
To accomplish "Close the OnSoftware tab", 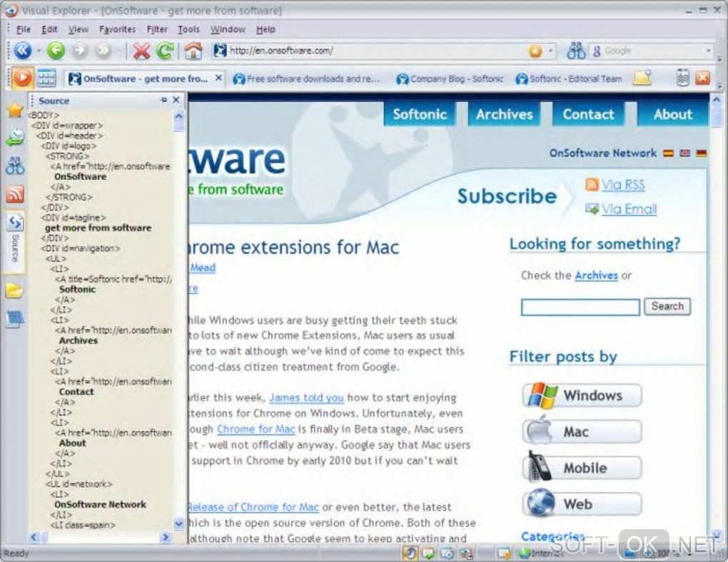I will click(218, 78).
